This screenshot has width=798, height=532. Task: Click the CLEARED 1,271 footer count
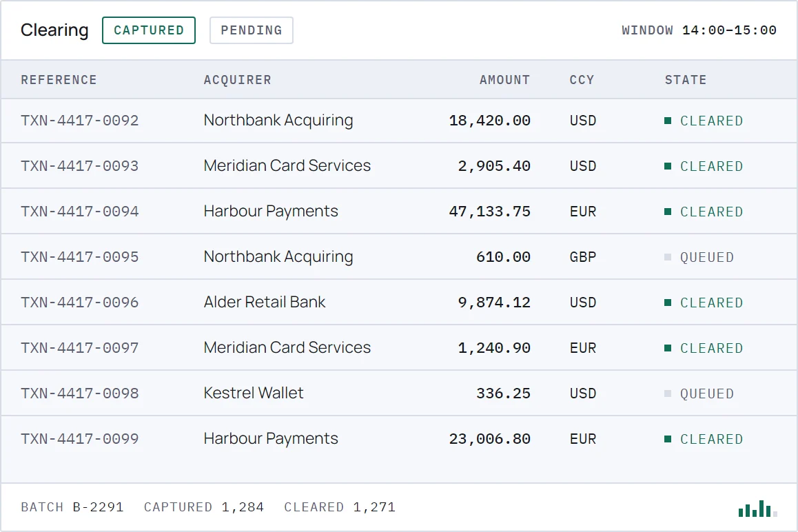(x=340, y=507)
